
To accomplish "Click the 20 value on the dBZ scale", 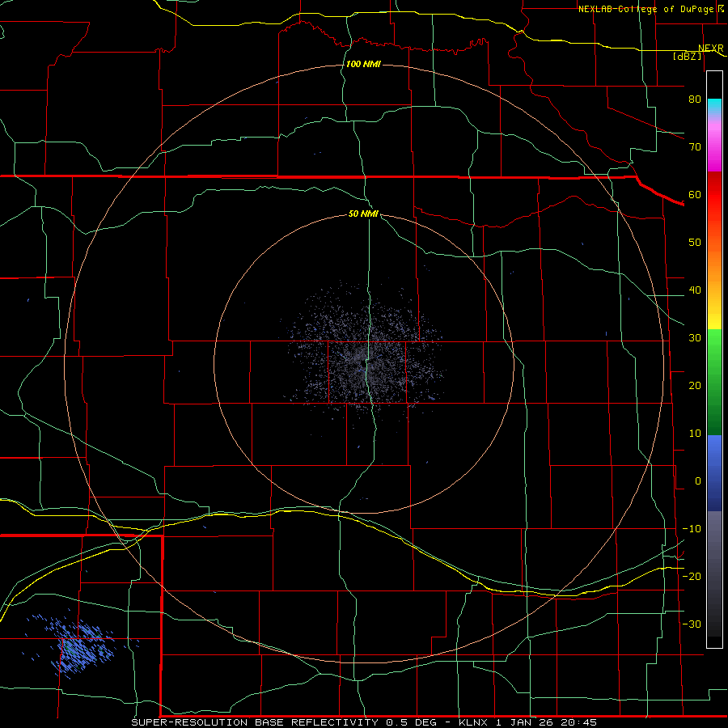I will pyautogui.click(x=695, y=385).
